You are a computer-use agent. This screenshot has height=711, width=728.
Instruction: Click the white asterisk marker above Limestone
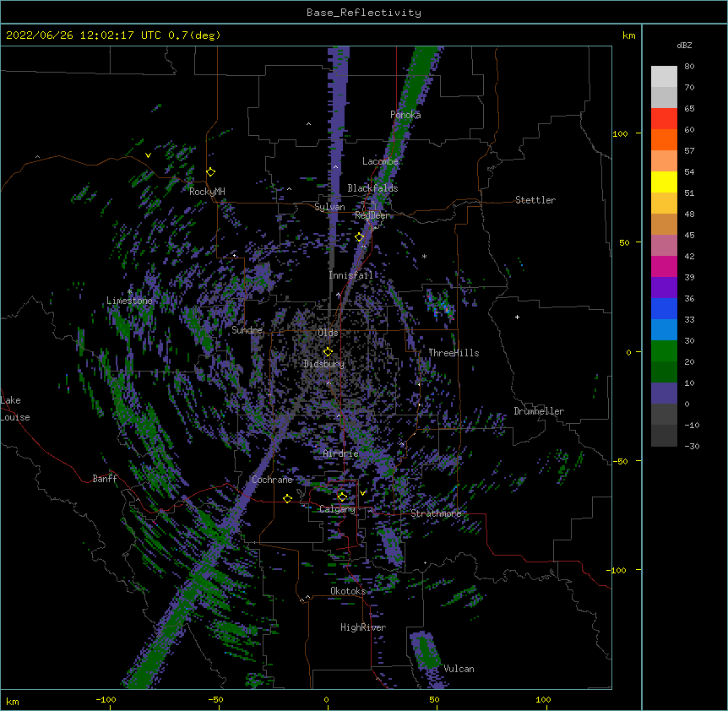pos(129,292)
